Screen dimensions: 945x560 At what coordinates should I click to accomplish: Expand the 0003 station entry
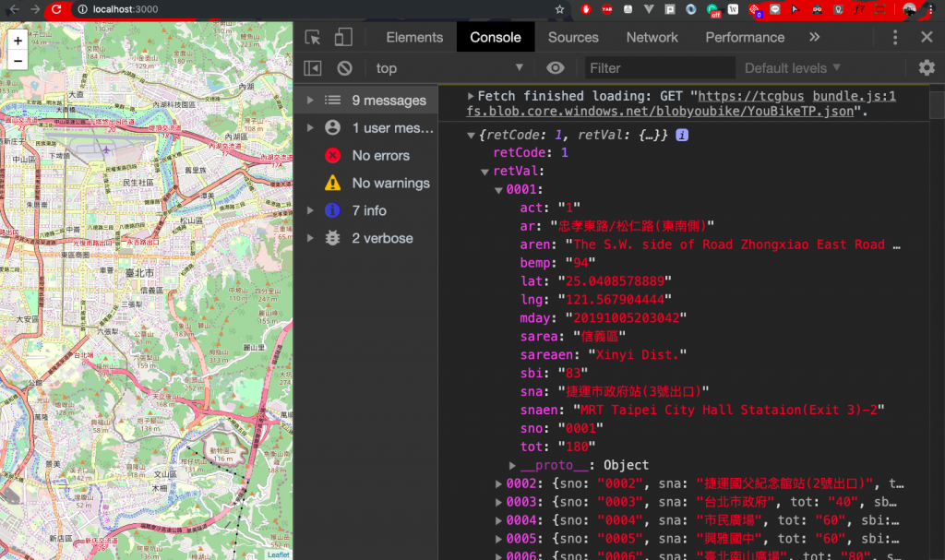click(498, 502)
